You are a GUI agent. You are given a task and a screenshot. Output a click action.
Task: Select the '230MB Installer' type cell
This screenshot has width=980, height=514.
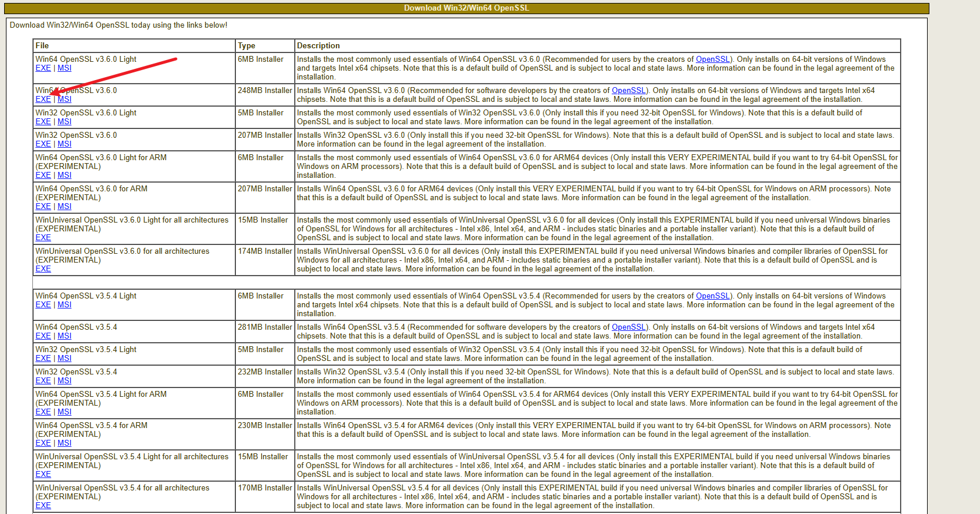coord(265,434)
